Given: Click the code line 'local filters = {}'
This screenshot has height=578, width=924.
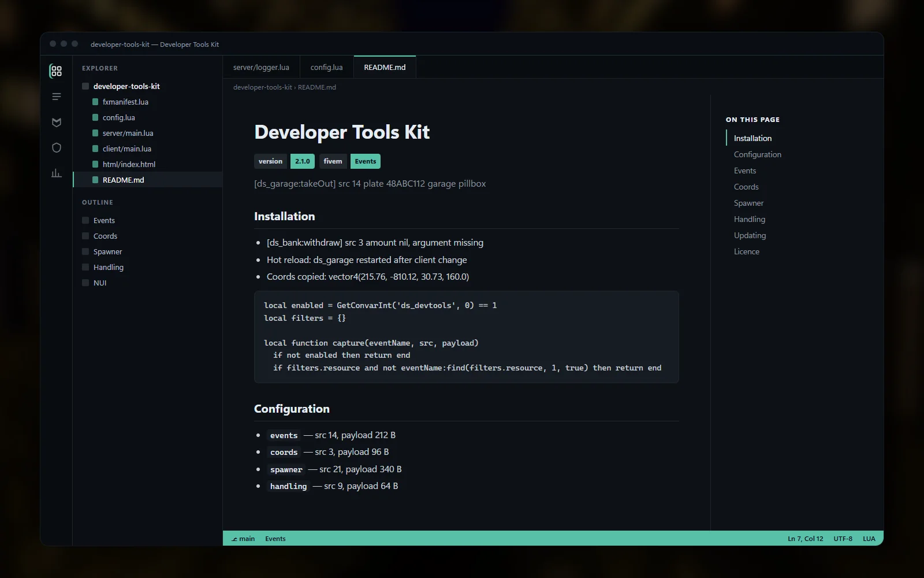Looking at the screenshot, I should tap(305, 318).
